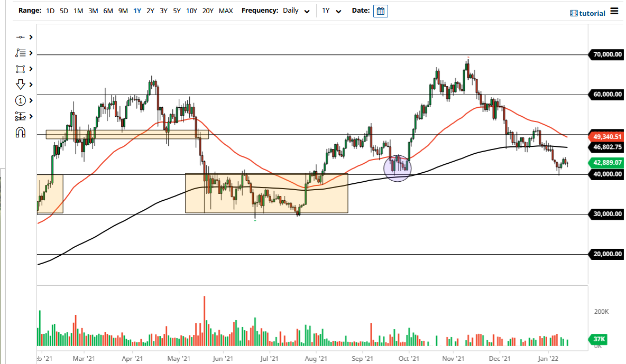Select the arrow annotation tool

point(21,85)
